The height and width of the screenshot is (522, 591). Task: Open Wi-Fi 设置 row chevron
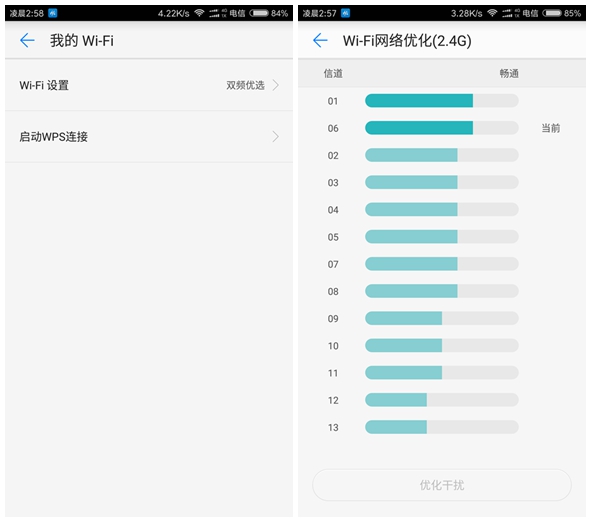pos(276,85)
